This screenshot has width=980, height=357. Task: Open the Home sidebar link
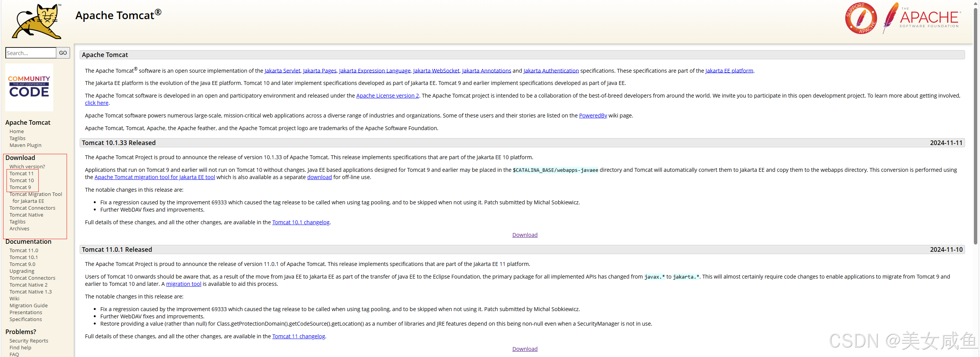point(16,131)
